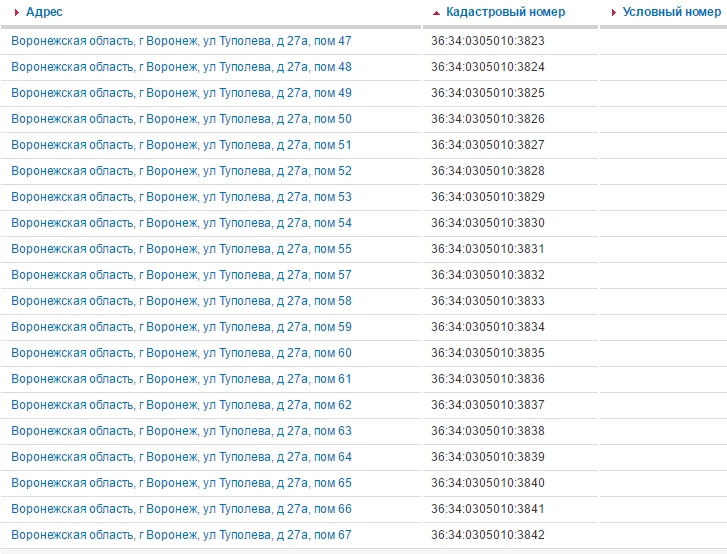The width and height of the screenshot is (727, 554).
Task: Open address link ending пом 49
Action: [x=181, y=93]
